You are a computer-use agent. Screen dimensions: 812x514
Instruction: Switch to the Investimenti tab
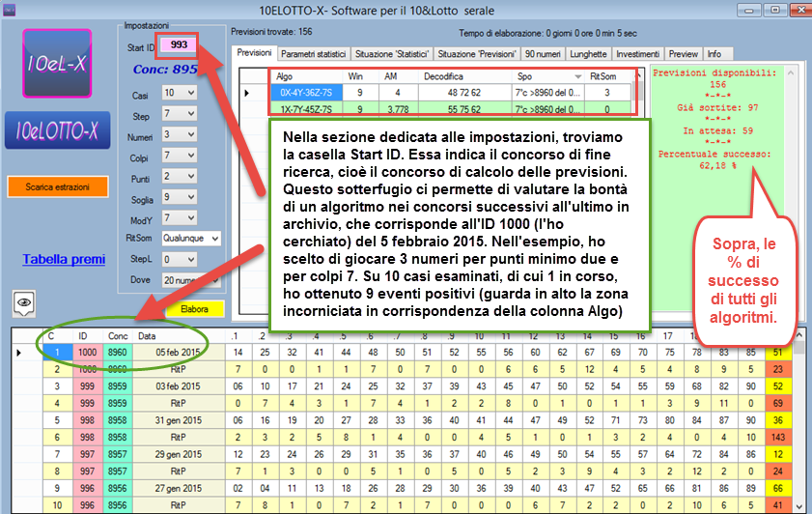pyautogui.click(x=638, y=54)
